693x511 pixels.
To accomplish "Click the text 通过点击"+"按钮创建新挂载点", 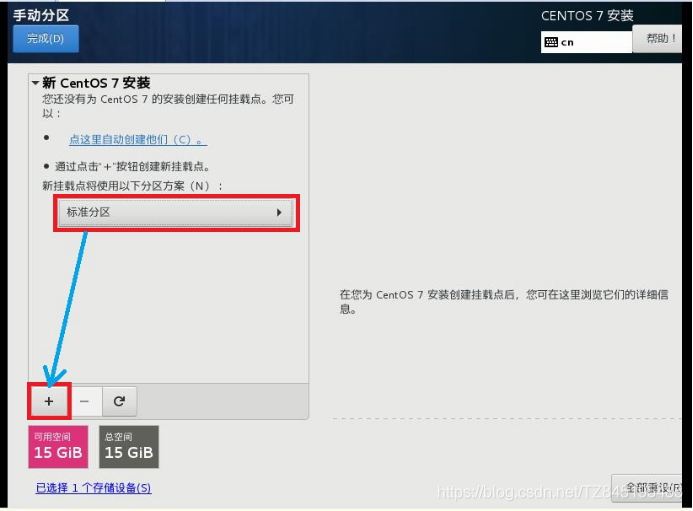I will click(132, 167).
